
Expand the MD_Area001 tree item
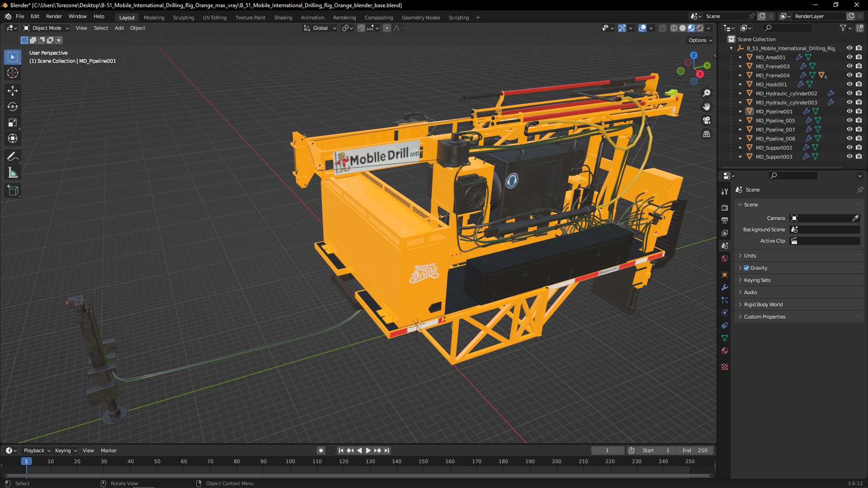(x=740, y=57)
